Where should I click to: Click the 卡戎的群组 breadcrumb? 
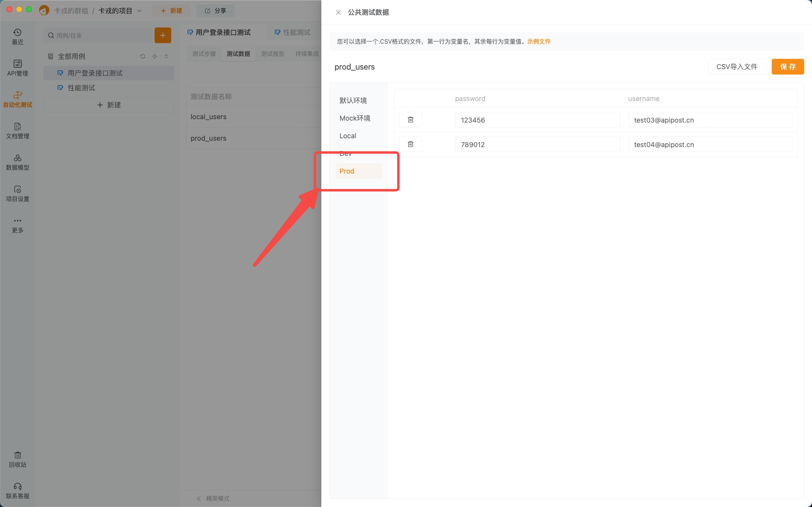click(71, 10)
